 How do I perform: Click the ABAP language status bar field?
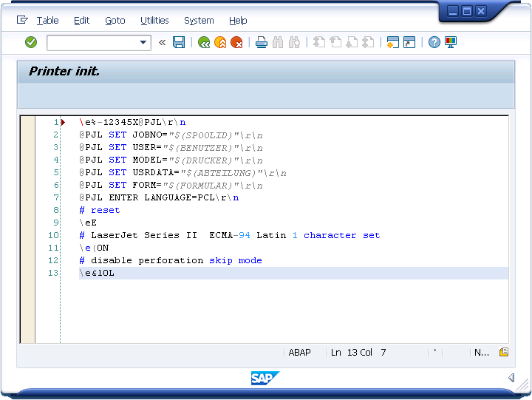300,353
